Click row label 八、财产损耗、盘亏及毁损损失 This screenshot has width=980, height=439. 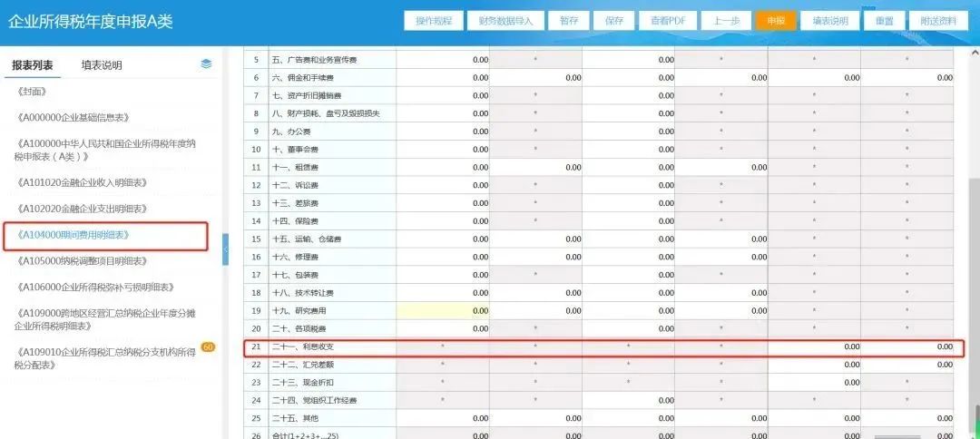(327, 113)
